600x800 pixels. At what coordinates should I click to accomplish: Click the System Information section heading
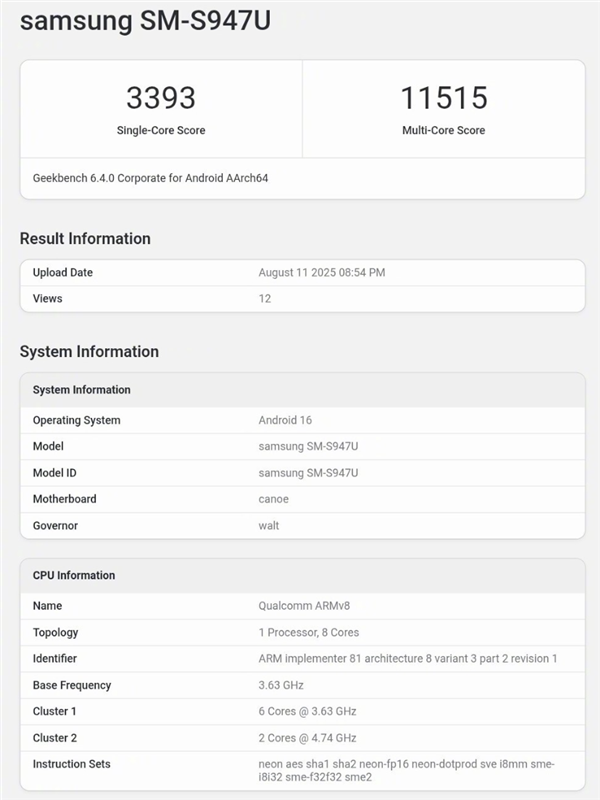click(x=89, y=351)
